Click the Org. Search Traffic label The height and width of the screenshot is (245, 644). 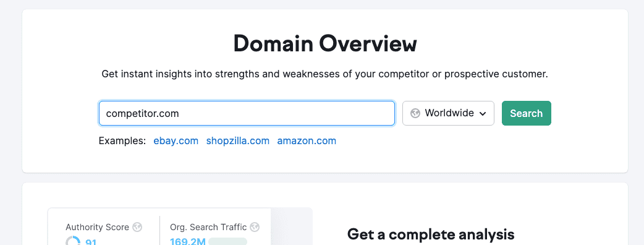pyautogui.click(x=208, y=227)
